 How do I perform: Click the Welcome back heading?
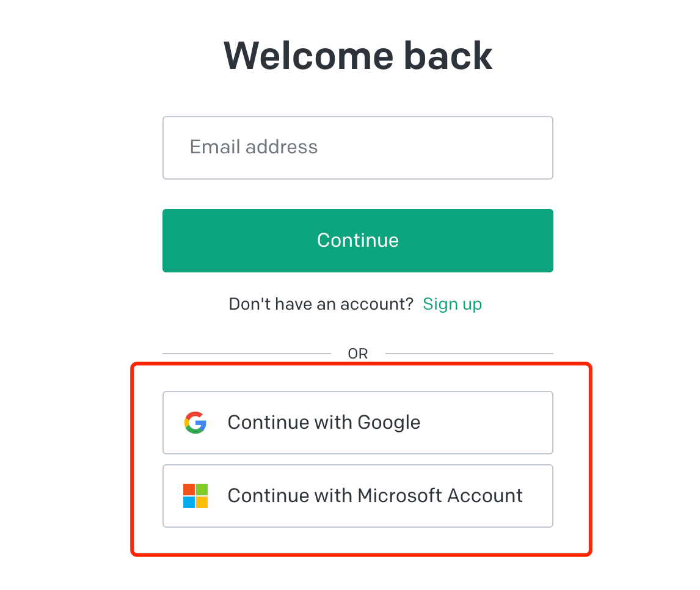coord(358,56)
